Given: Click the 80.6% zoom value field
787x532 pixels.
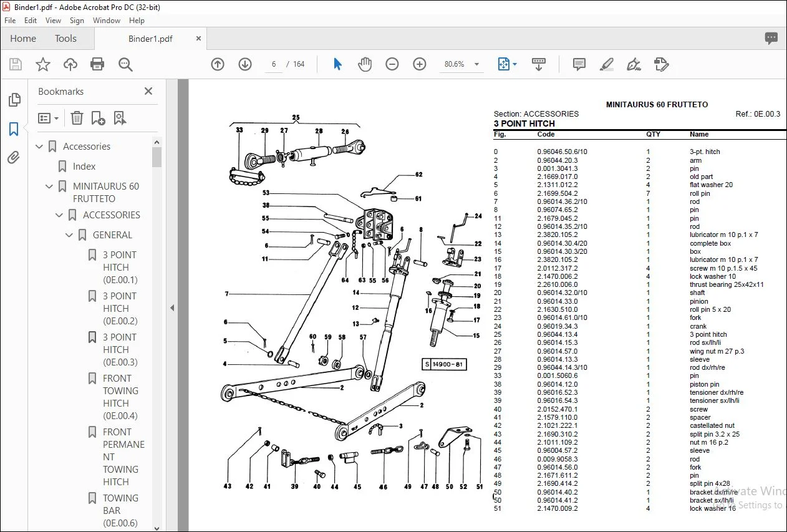Looking at the screenshot, I should pos(454,64).
